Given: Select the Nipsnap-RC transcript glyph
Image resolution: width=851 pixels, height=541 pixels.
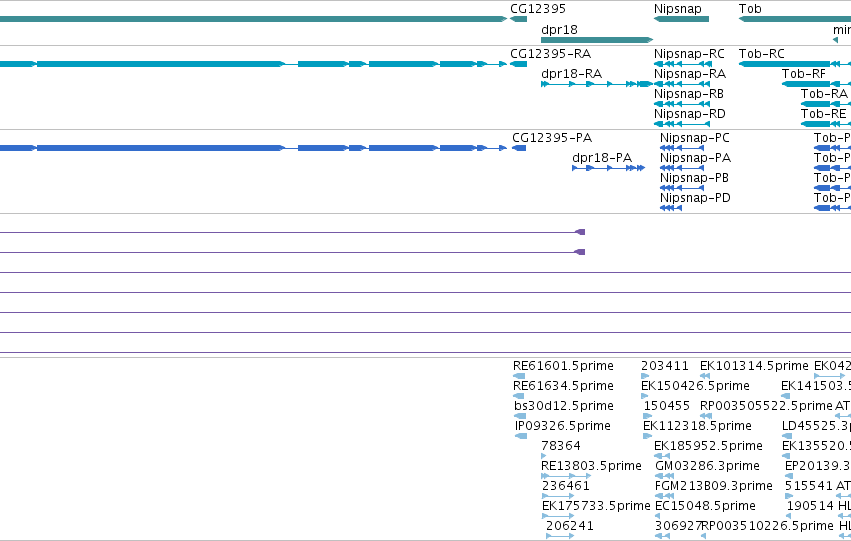Looking at the screenshot, I should click(x=683, y=64).
